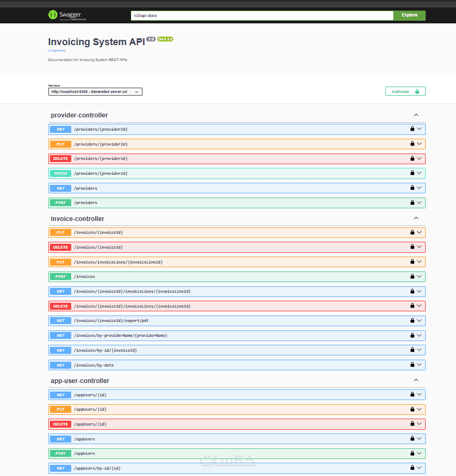
Task: Click path /invoices/by-providerName/{providerName}
Action: click(121, 335)
